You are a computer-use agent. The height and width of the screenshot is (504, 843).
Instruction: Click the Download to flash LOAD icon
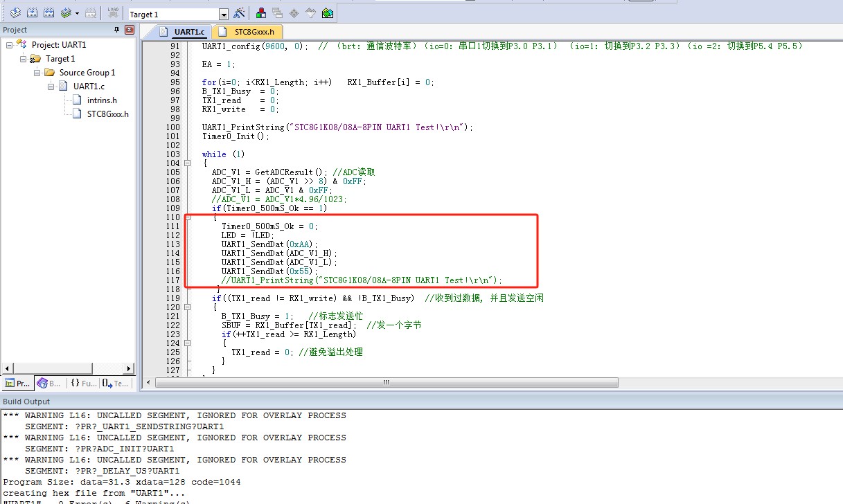[x=113, y=13]
